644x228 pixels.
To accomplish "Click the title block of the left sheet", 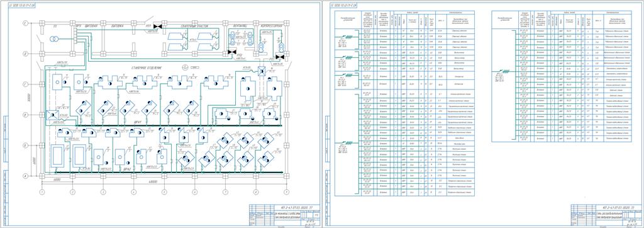I will coord(284,215).
